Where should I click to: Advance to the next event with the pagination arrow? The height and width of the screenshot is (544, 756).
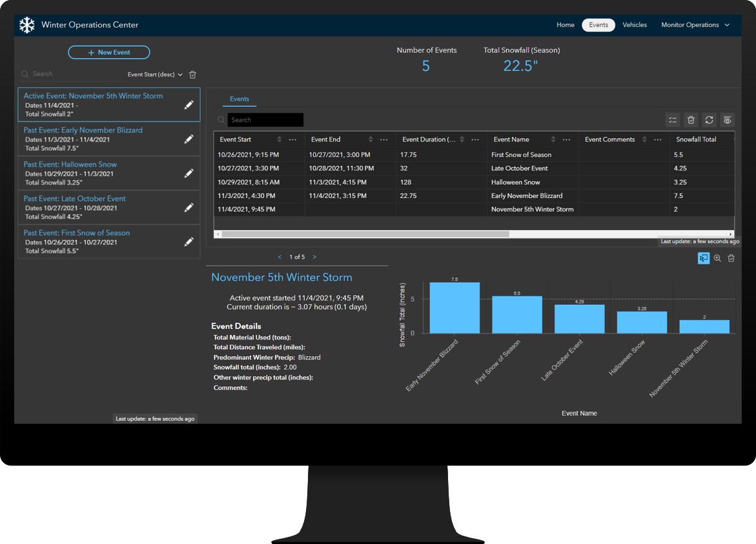click(314, 257)
